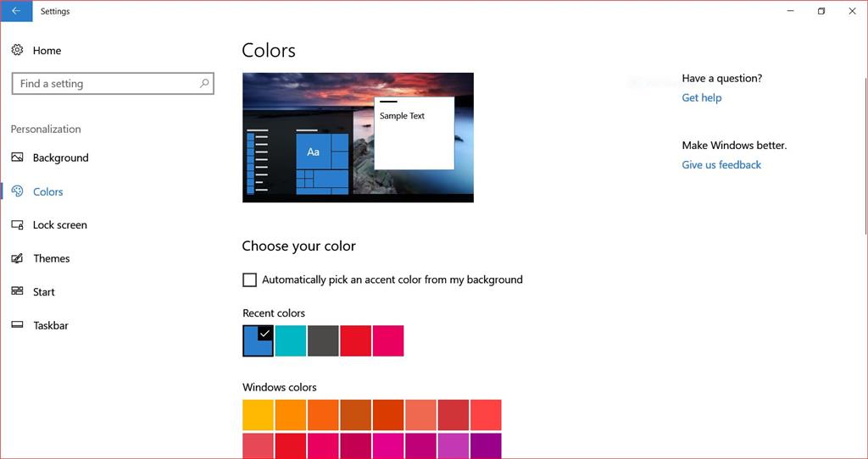868x459 pixels.
Task: Pick the purple swatch ending second row
Action: [486, 445]
